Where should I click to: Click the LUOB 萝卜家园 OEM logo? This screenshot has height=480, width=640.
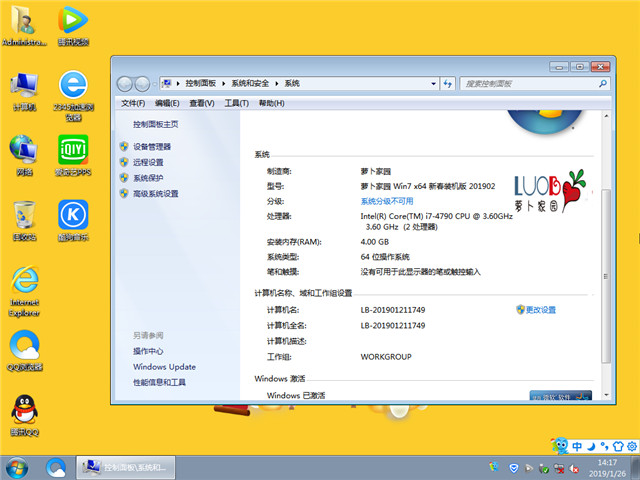[550, 191]
